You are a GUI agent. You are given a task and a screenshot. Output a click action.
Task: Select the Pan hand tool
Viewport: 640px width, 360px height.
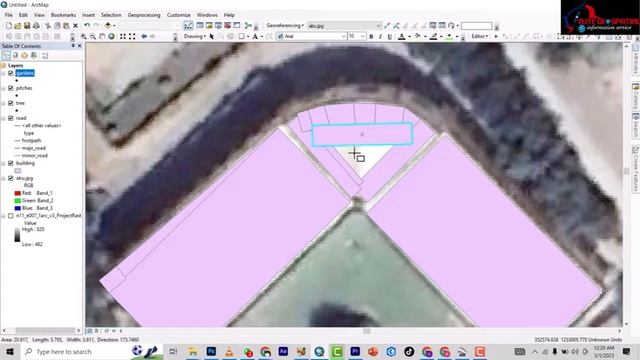click(102, 36)
